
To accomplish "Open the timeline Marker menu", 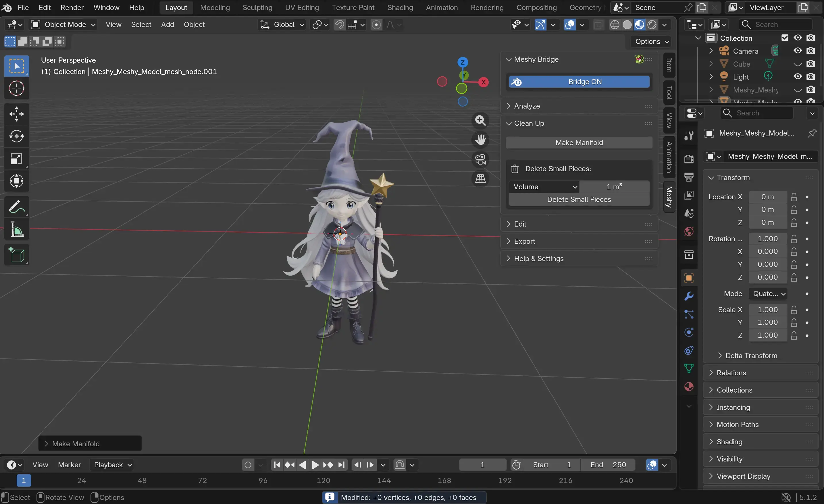I will pyautogui.click(x=69, y=465).
